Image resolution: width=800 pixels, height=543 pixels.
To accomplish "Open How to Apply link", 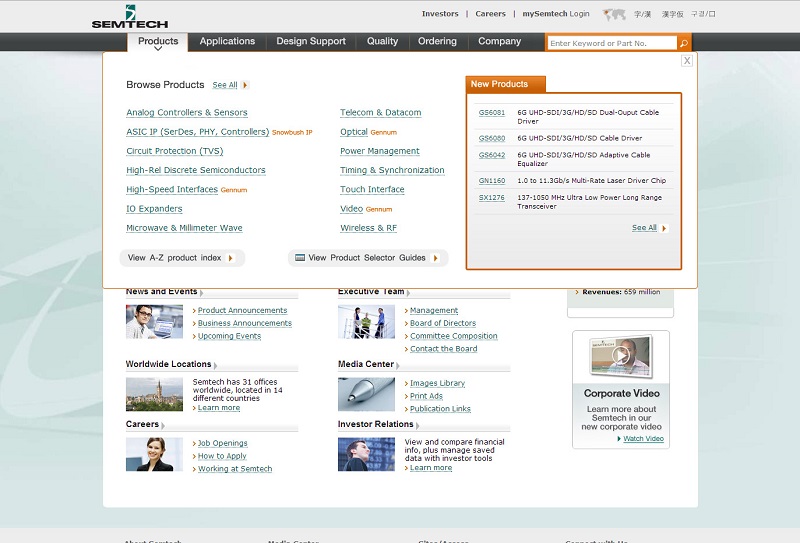I will [222, 456].
